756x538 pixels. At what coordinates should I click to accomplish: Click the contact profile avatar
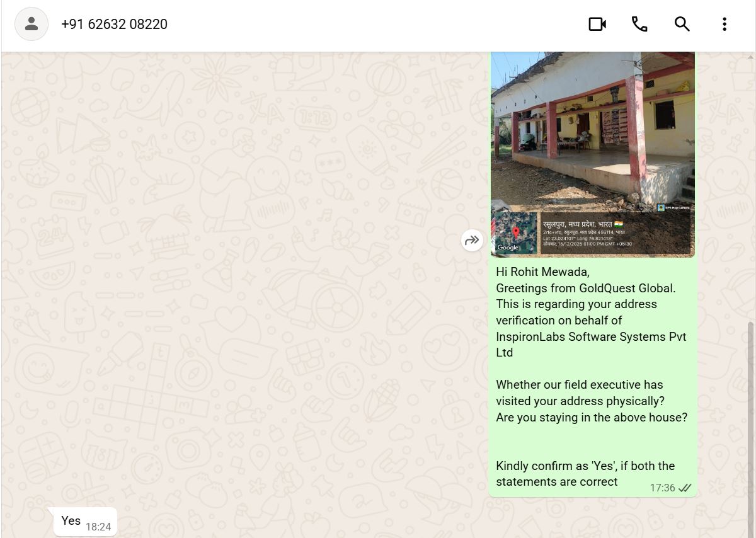click(31, 25)
